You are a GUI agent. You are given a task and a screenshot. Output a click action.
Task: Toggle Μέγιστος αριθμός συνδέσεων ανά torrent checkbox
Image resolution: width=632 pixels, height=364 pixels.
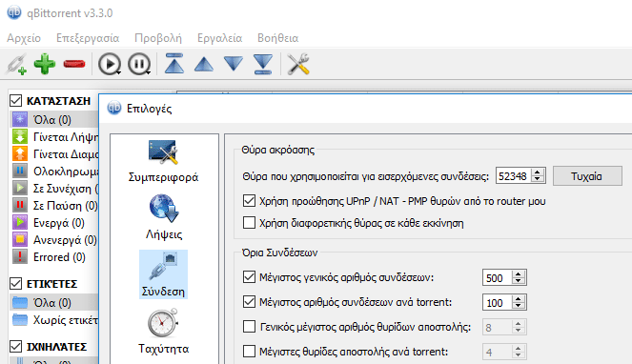(249, 301)
